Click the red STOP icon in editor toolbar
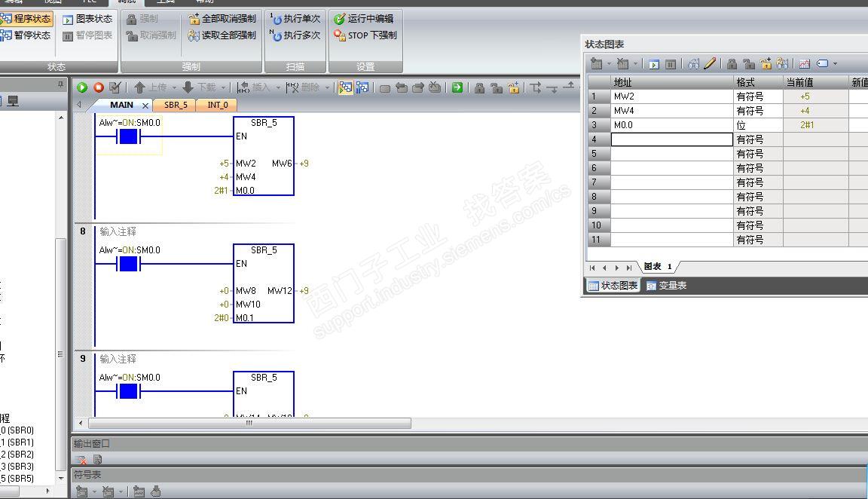The height and width of the screenshot is (499, 868). click(99, 87)
